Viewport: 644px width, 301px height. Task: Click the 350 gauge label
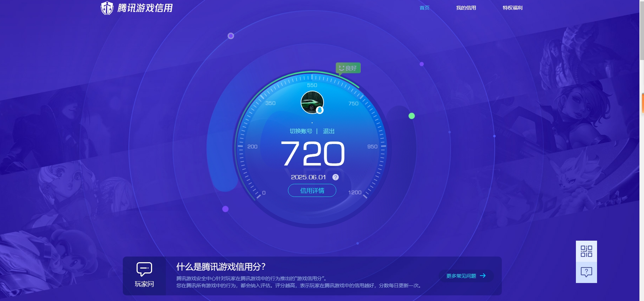click(x=270, y=103)
